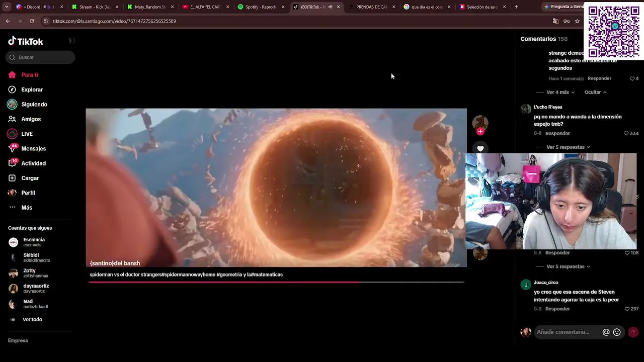
Task: Open the emoji picker in comment box
Action: click(617, 332)
